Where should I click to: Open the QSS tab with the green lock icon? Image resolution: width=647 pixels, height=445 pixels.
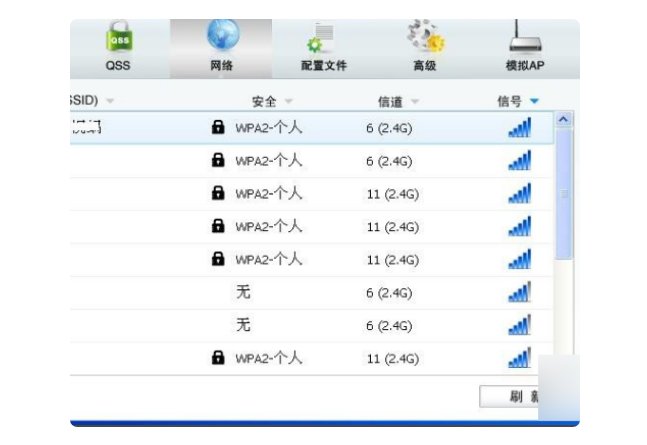tap(118, 48)
